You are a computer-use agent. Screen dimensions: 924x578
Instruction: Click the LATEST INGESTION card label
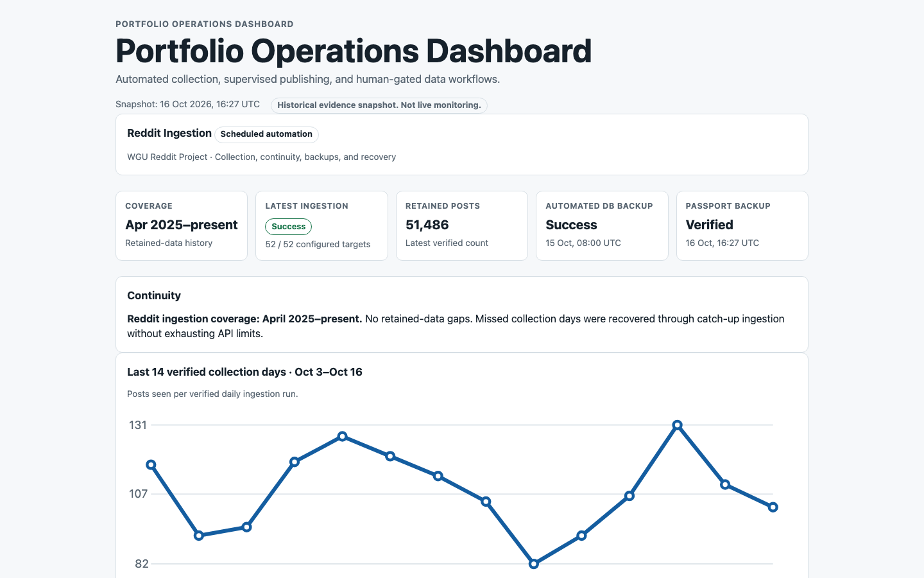coord(307,206)
